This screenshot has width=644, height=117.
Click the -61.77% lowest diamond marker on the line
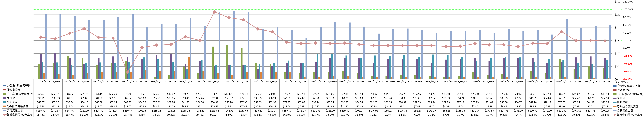point(128,72)
